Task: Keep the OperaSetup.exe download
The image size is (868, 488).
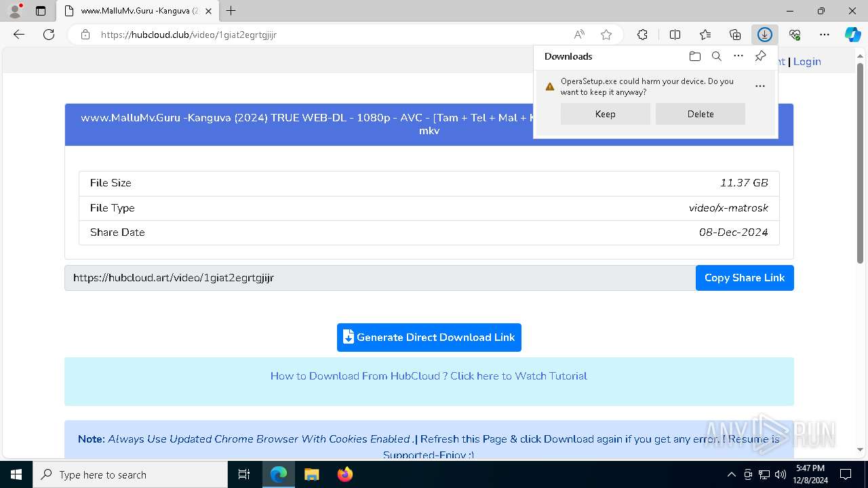Action: coord(606,114)
